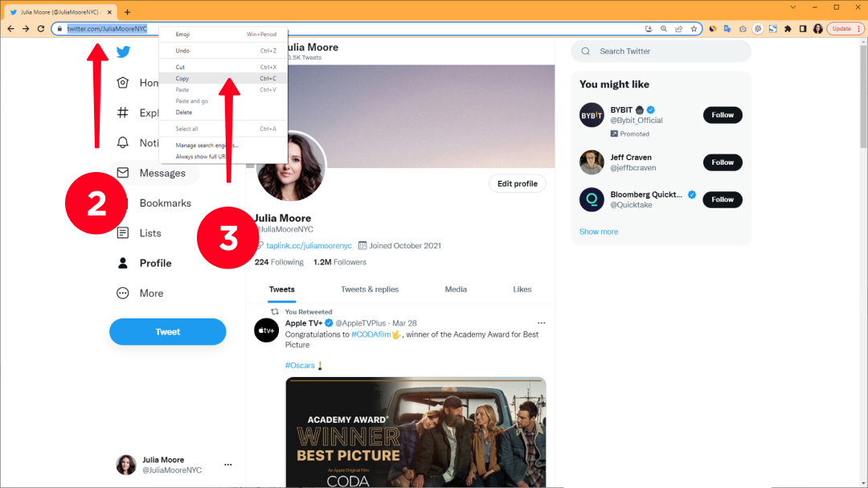
Task: Click the address bar URL twitter.com/JuliaMooreNYC
Action: [x=107, y=29]
